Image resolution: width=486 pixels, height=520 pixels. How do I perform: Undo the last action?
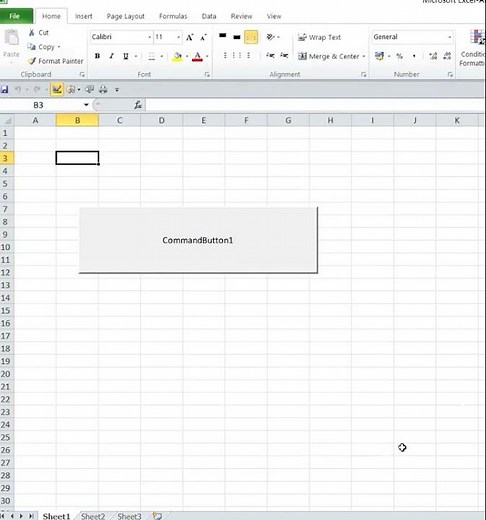[x=18, y=89]
